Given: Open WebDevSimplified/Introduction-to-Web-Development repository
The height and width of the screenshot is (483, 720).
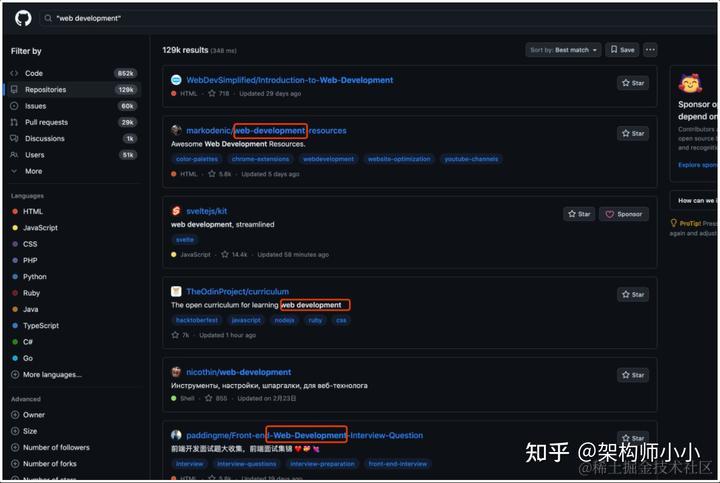Looking at the screenshot, I should [290, 80].
